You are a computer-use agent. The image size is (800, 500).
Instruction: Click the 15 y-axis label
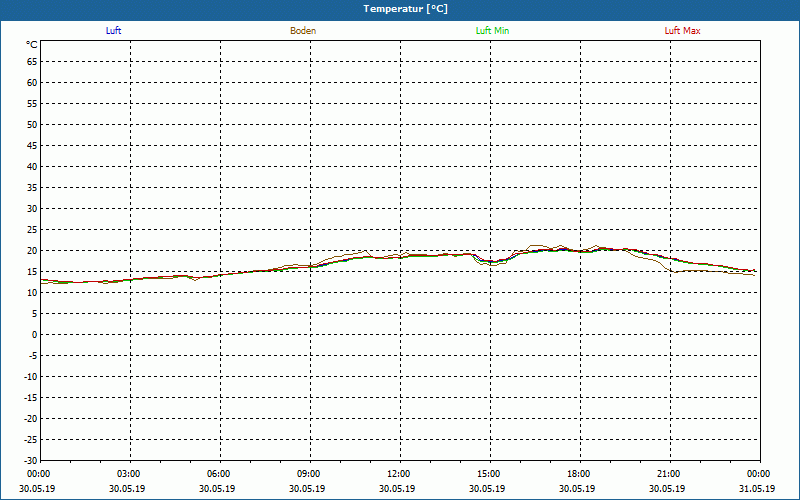tap(32, 272)
